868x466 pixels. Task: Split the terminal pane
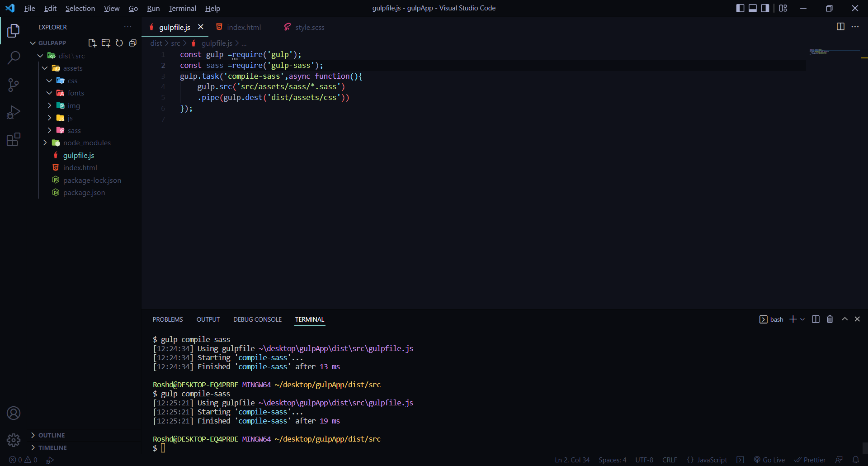816,319
